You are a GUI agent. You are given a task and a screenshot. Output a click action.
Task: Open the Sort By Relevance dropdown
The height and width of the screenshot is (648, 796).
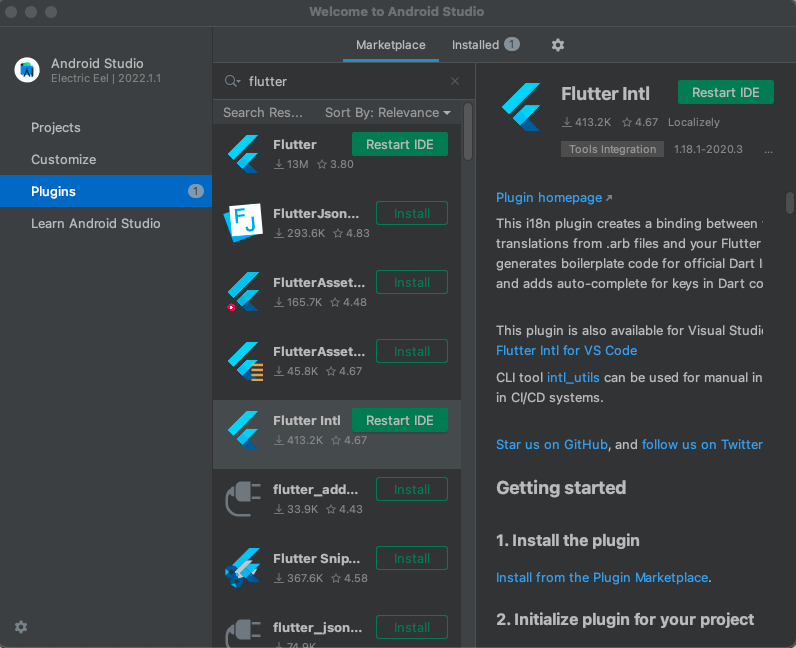point(388,113)
